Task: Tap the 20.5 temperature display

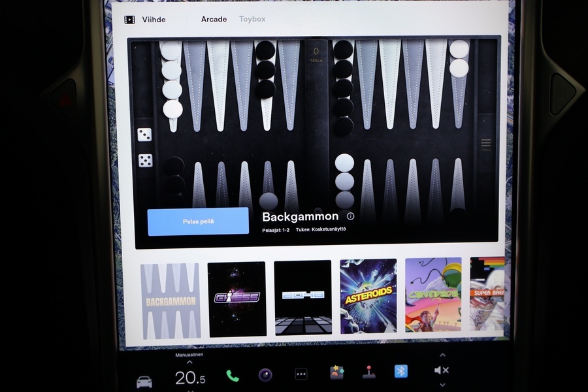Action: pos(189,378)
